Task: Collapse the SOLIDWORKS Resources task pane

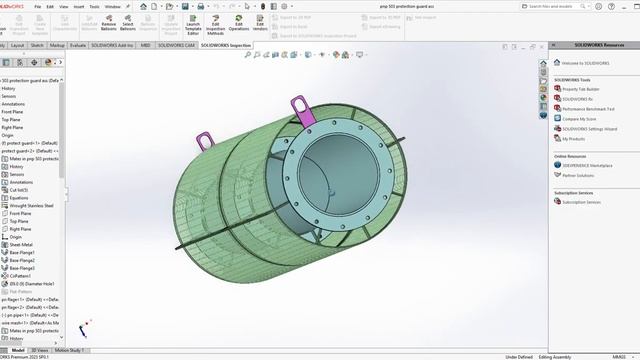Action: pos(553,45)
